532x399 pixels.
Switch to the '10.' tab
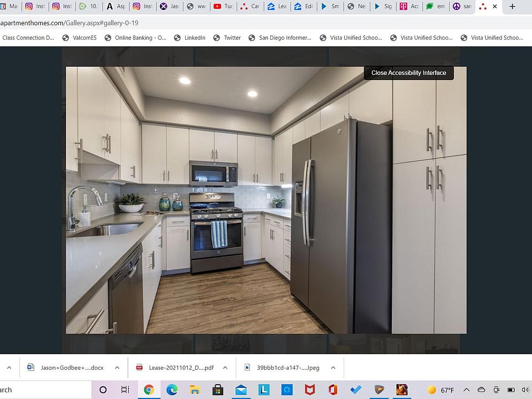pyautogui.click(x=89, y=7)
